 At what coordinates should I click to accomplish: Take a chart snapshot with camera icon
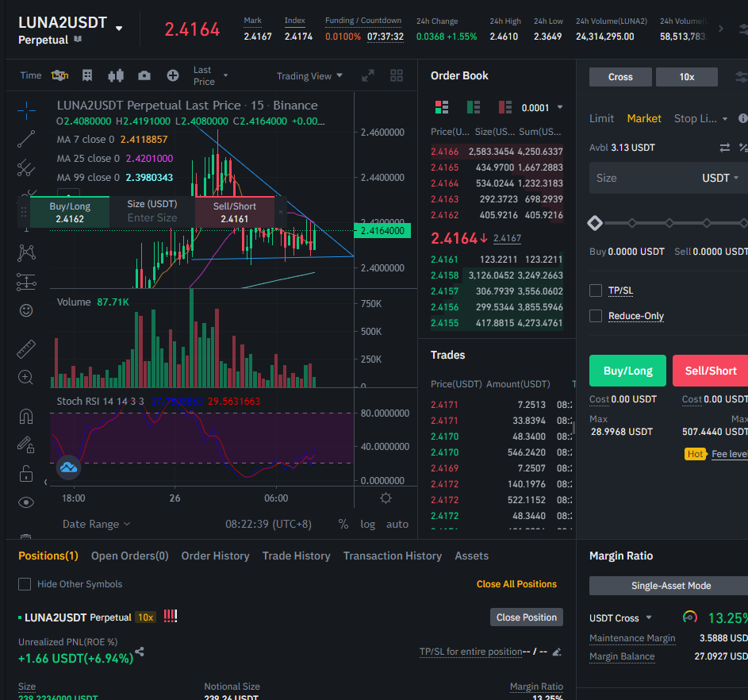(144, 75)
